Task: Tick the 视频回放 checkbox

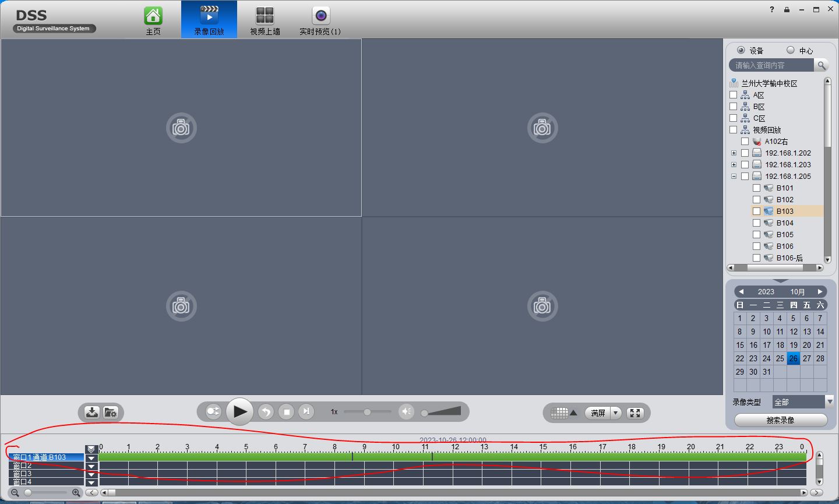Action: click(x=734, y=129)
